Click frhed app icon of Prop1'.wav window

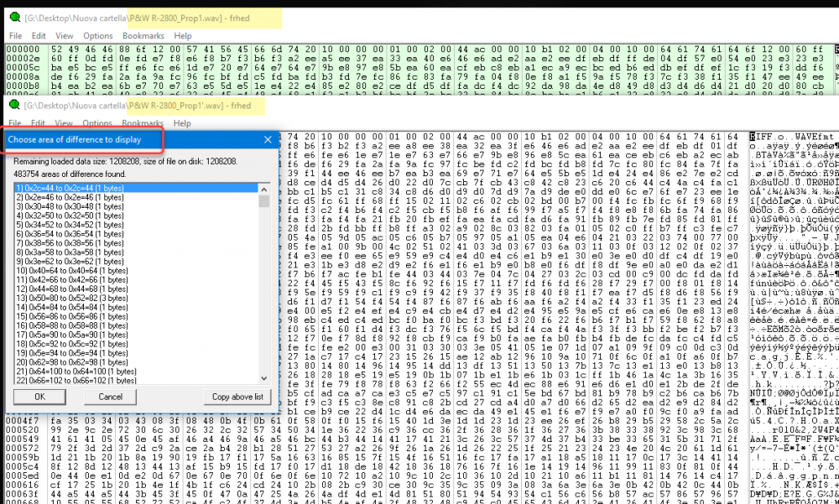15,105
